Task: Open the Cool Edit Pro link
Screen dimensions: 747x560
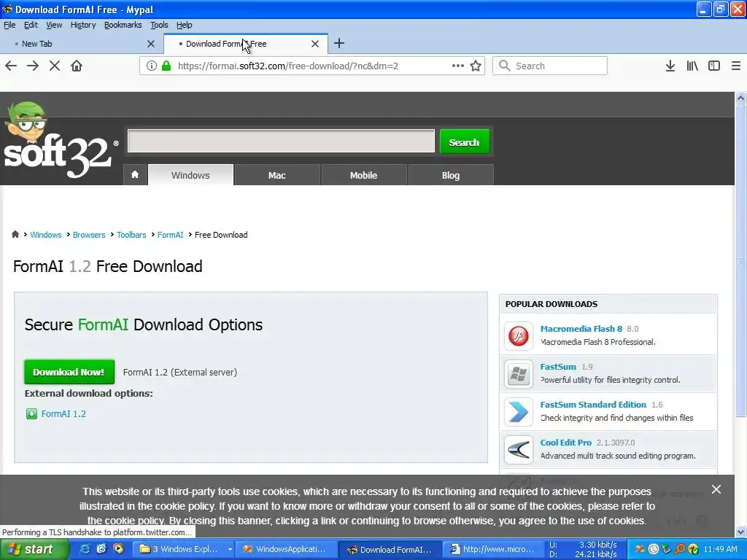Action: click(566, 443)
